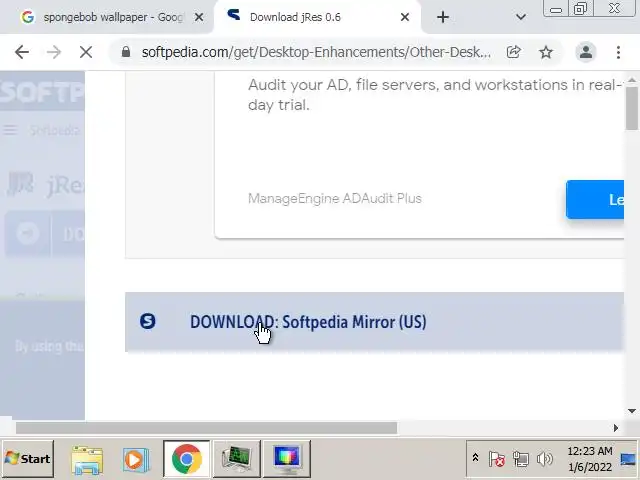Screen dimensions: 640x480
Task: Close the Download jRes 0.6 tab
Action: coord(404,17)
